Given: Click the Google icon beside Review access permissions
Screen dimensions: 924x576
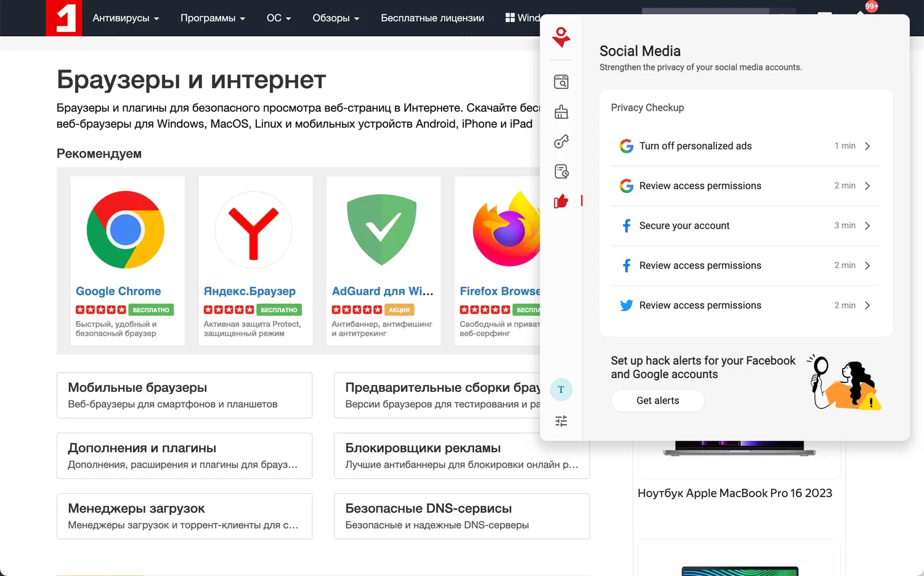Looking at the screenshot, I should pyautogui.click(x=626, y=186).
